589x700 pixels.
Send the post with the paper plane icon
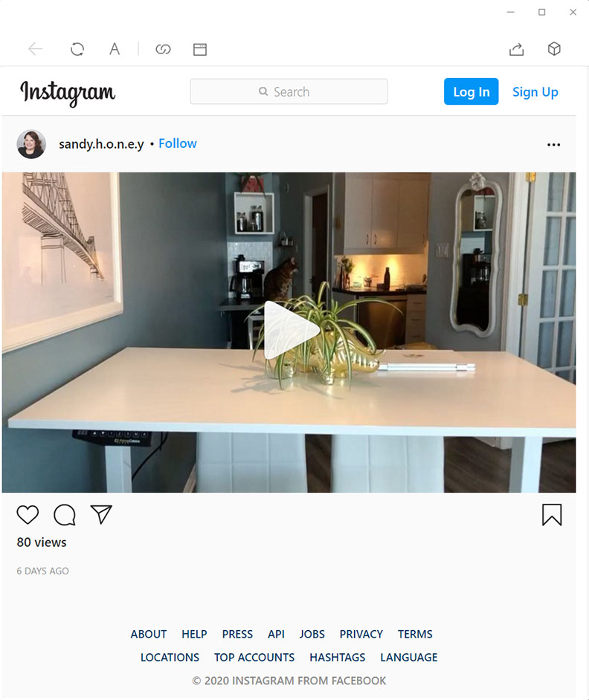pos(101,514)
